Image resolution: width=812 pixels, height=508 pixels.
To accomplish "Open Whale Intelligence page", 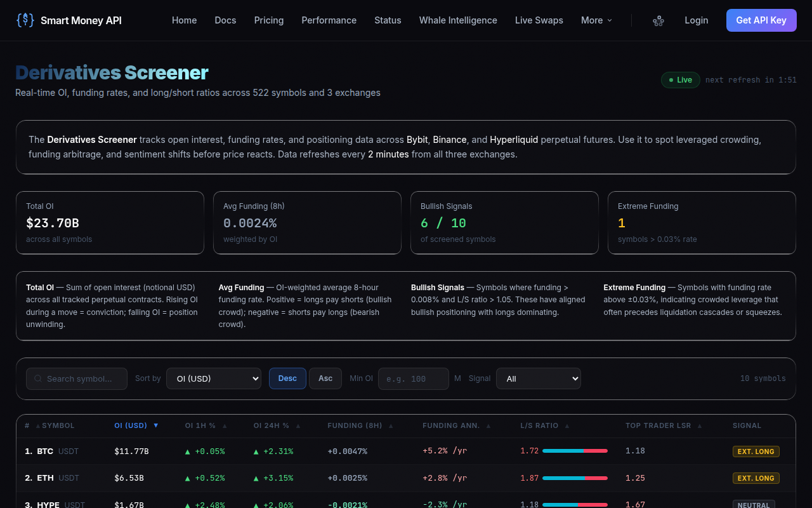I will (458, 20).
